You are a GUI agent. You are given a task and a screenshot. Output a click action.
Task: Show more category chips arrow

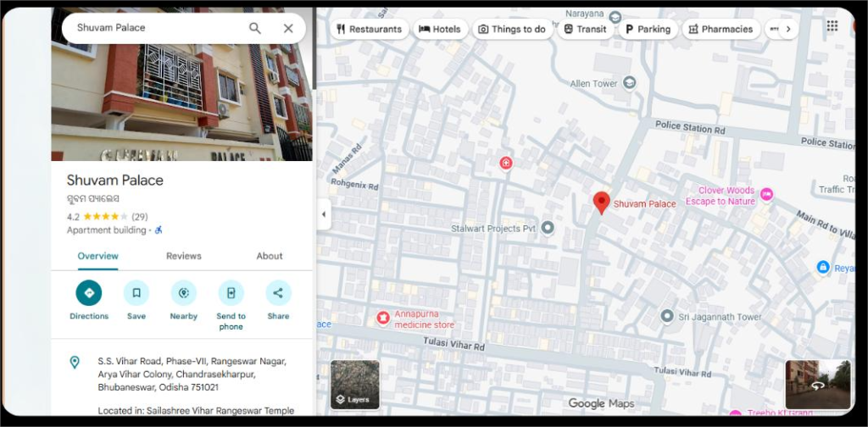tap(788, 29)
